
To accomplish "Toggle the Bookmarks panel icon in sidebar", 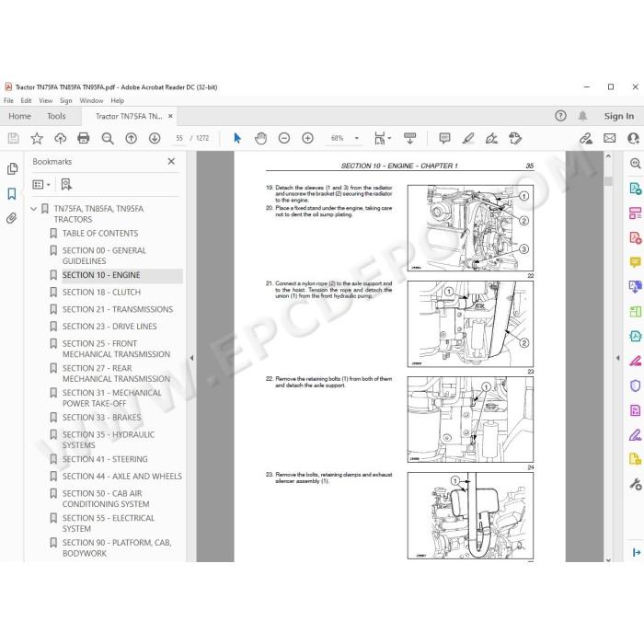I will tap(12, 193).
